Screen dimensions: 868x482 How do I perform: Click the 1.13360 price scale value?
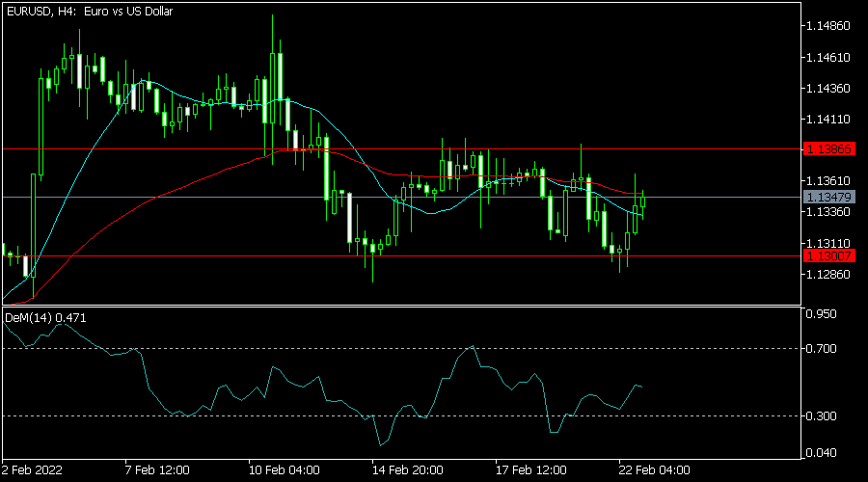point(828,212)
